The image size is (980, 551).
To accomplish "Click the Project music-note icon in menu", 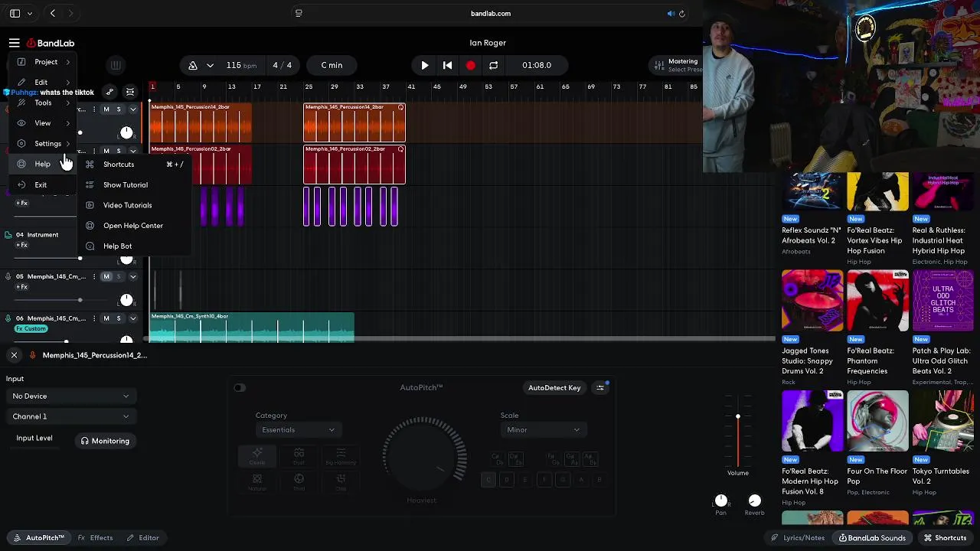I will pyautogui.click(x=21, y=62).
